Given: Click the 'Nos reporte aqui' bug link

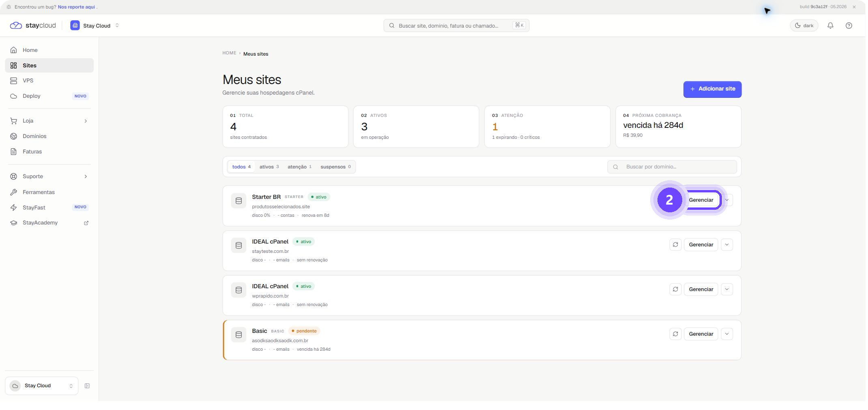Looking at the screenshot, I should tap(76, 7).
